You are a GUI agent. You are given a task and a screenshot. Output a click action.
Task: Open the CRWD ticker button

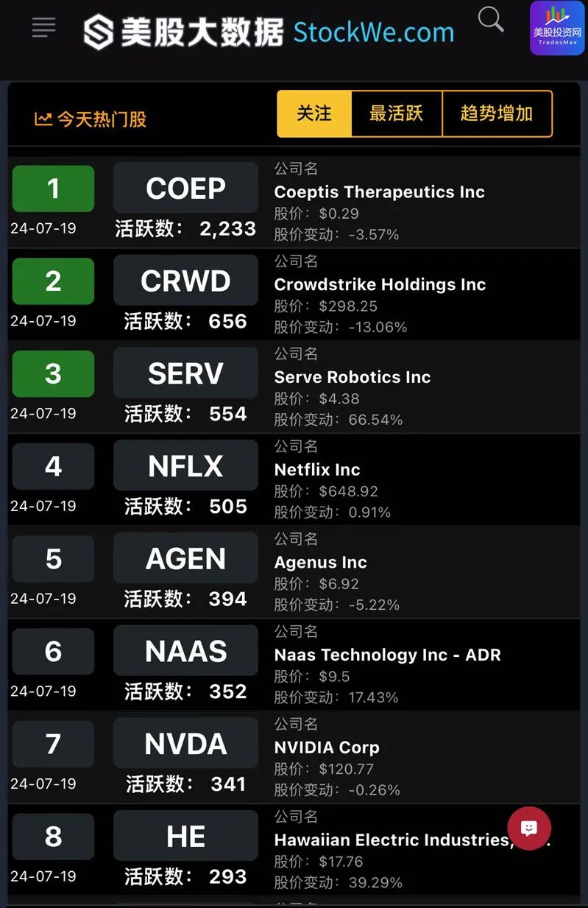pos(185,281)
